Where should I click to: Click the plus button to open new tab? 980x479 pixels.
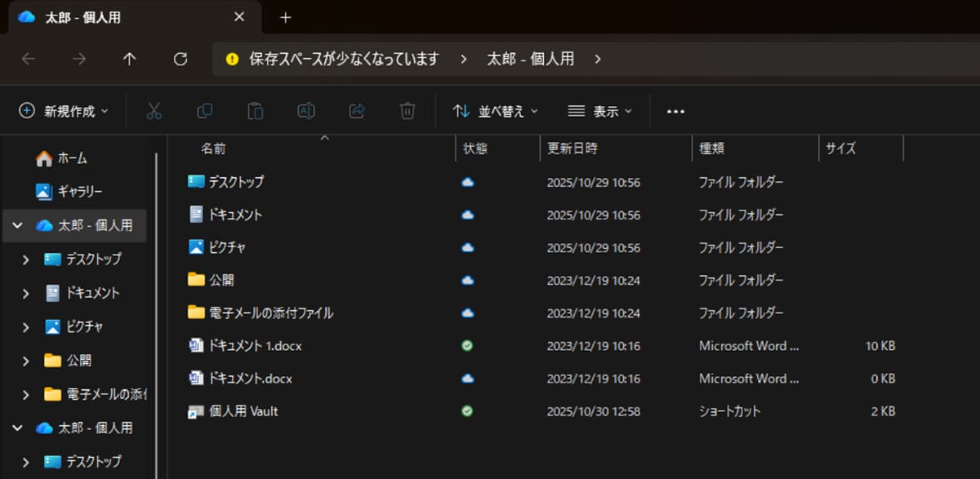(x=283, y=16)
